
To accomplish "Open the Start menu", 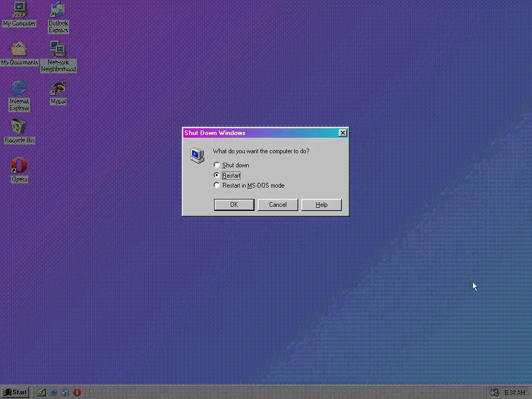I will tap(15, 393).
